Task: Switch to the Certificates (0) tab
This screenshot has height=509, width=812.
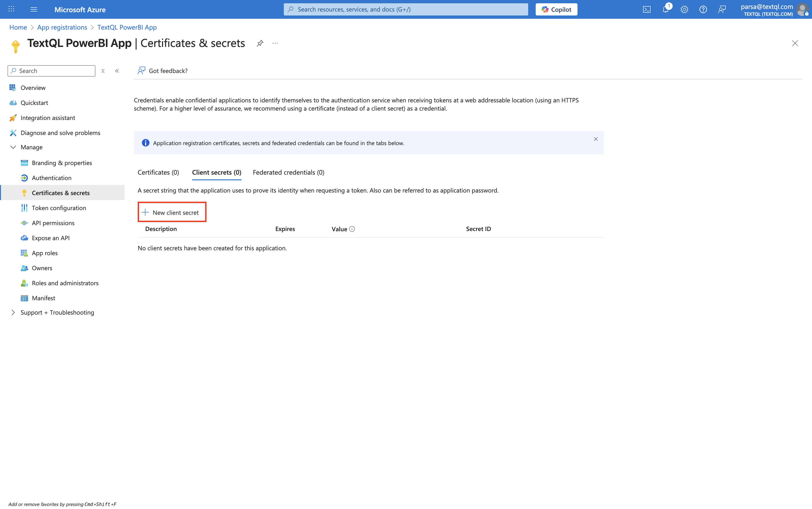Action: click(x=158, y=172)
